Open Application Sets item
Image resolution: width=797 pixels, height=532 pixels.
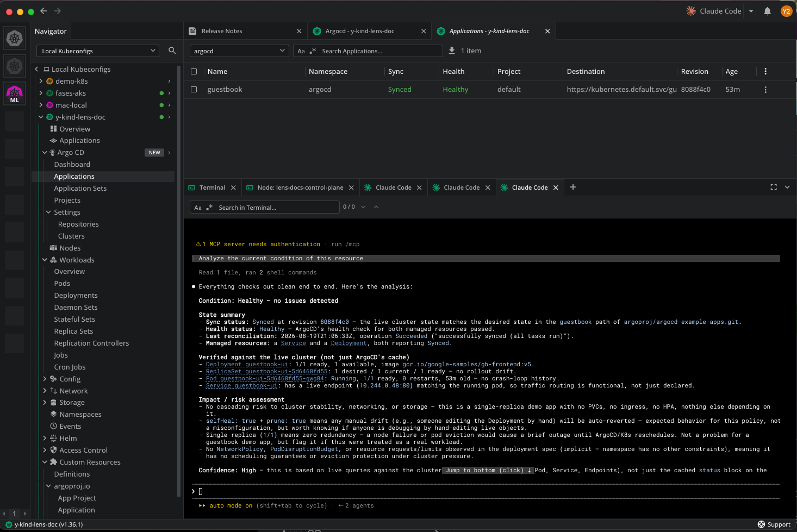80,188
